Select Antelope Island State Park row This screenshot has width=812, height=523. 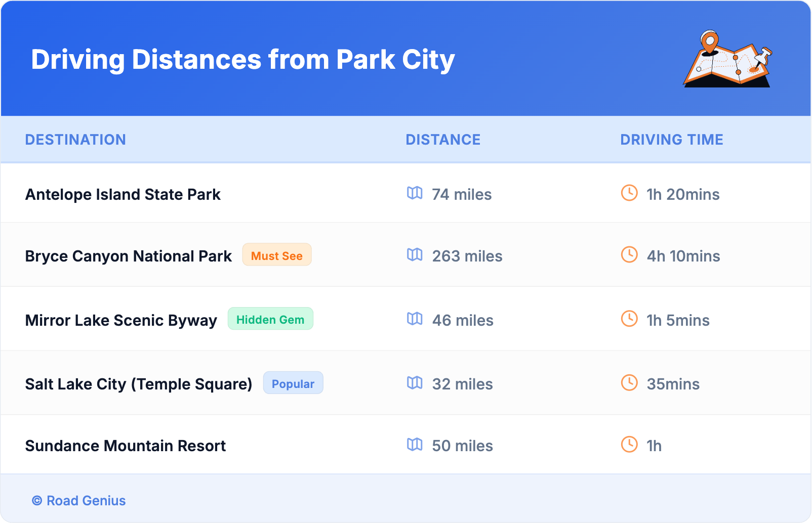pyautogui.click(x=123, y=194)
